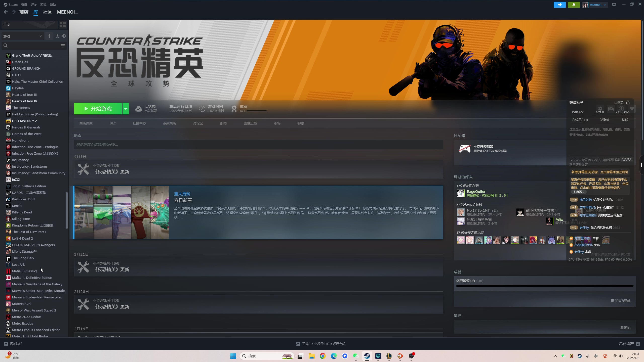
Task: Open the 春日新章 major update card
Action: 258,212
